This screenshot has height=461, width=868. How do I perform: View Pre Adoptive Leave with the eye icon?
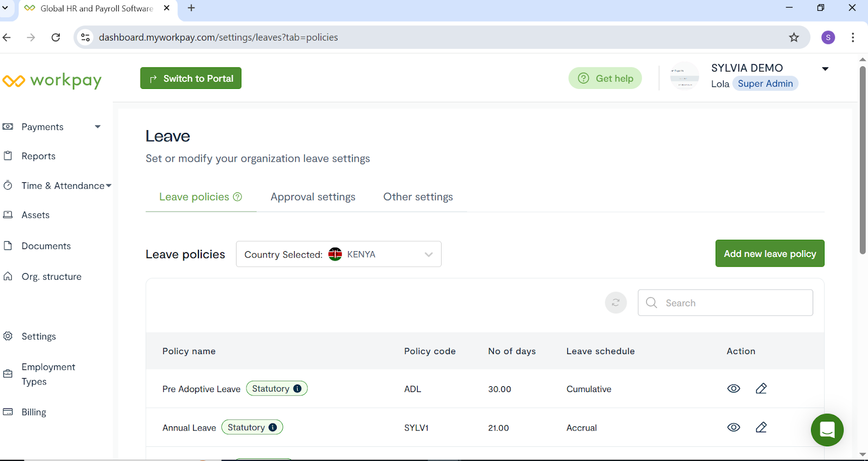(733, 388)
